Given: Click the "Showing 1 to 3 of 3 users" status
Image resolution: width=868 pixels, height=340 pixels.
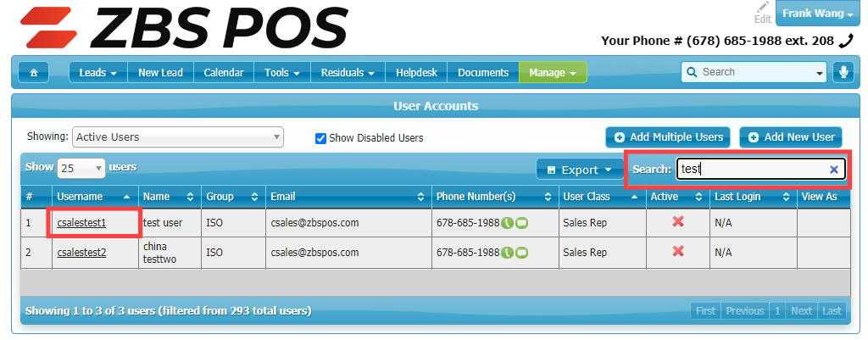Looking at the screenshot, I should pos(169,310).
